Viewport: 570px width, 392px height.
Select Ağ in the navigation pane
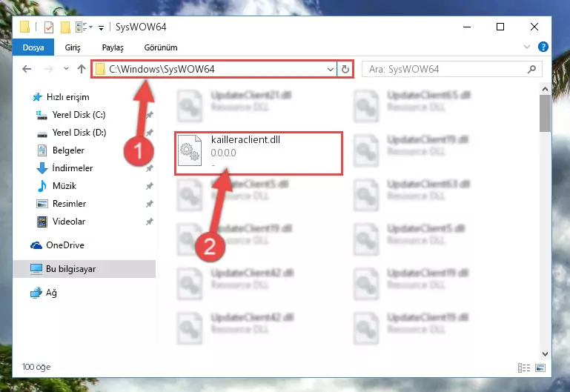51,293
